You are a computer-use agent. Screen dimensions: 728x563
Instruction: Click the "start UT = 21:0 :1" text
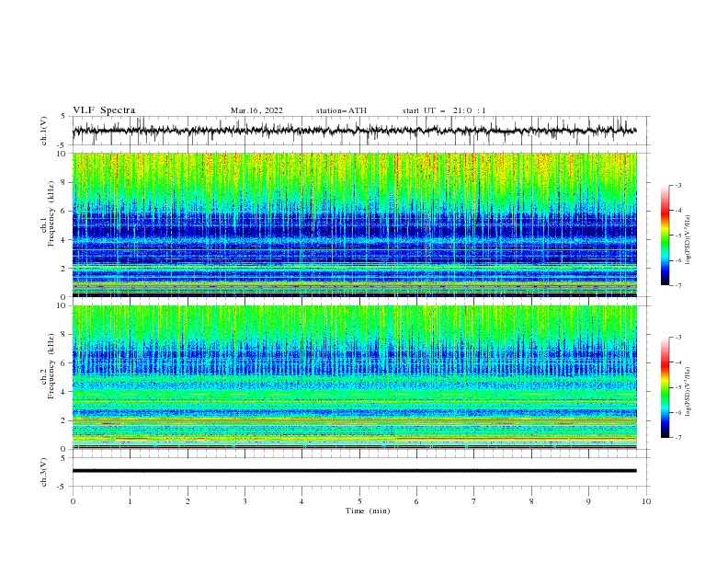[x=444, y=110]
